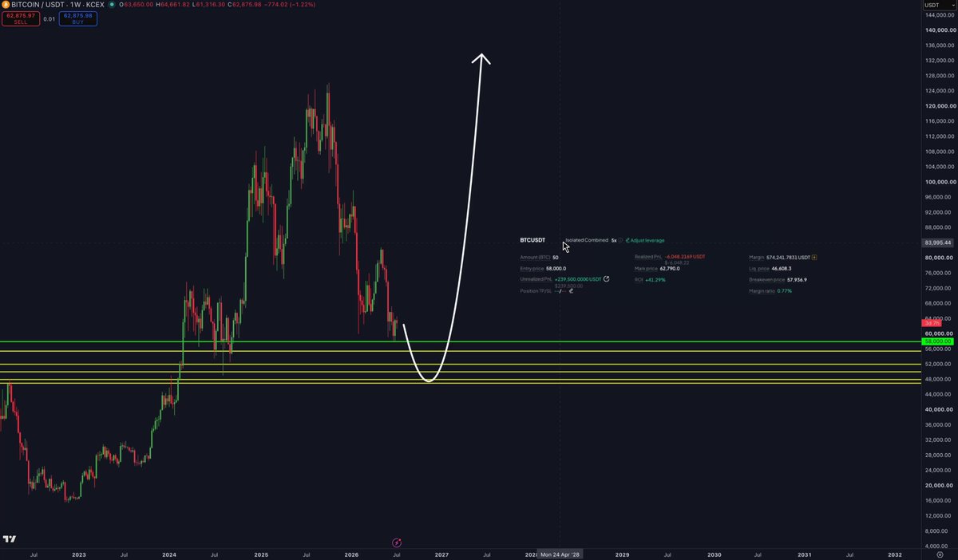This screenshot has height=560, width=958.
Task: Click the share icon beside Unrealized PnL
Action: point(607,279)
